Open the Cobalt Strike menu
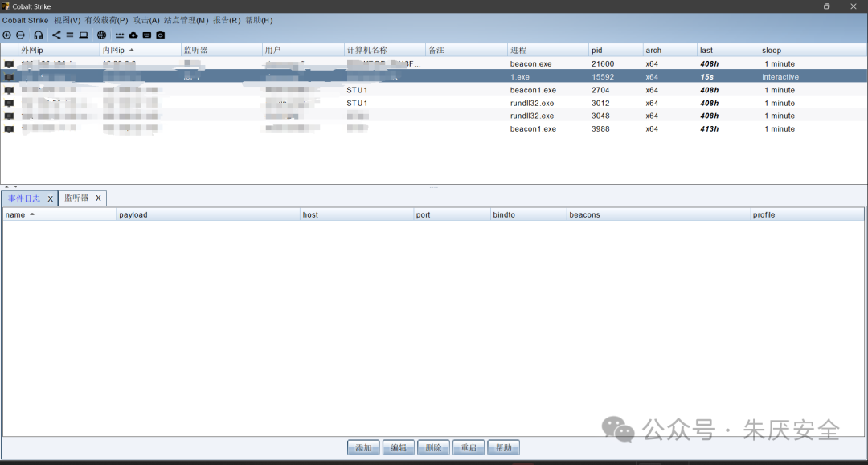The height and width of the screenshot is (465, 868). click(x=26, y=20)
